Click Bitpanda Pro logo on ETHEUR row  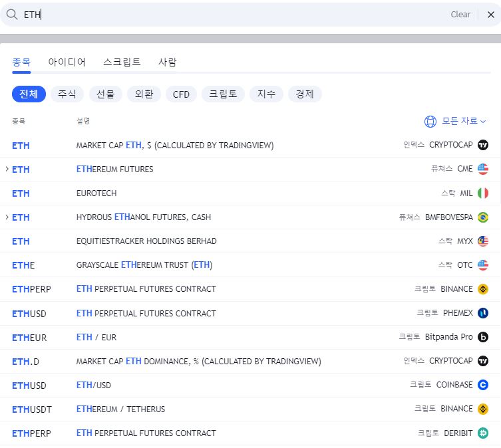click(483, 337)
